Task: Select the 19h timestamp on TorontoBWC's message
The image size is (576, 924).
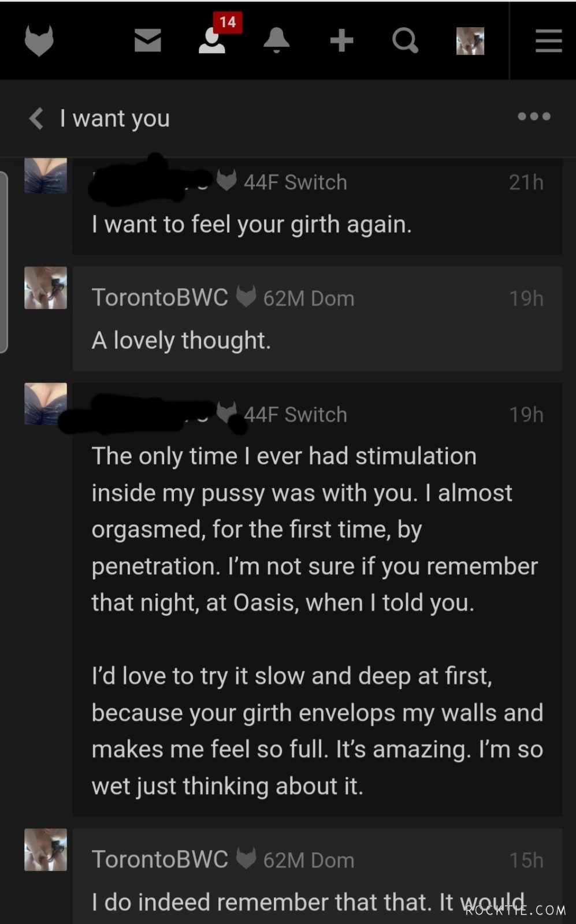Action: (x=526, y=298)
